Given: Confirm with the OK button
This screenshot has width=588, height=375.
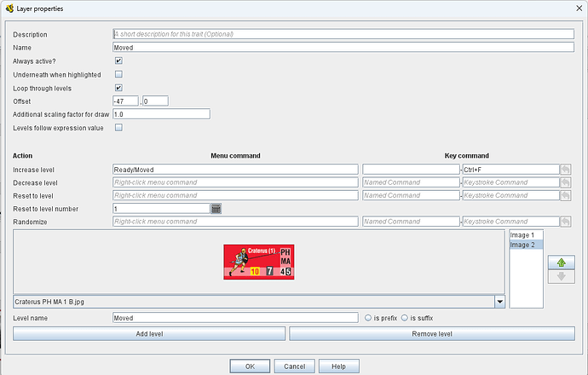Looking at the screenshot, I should point(250,366).
